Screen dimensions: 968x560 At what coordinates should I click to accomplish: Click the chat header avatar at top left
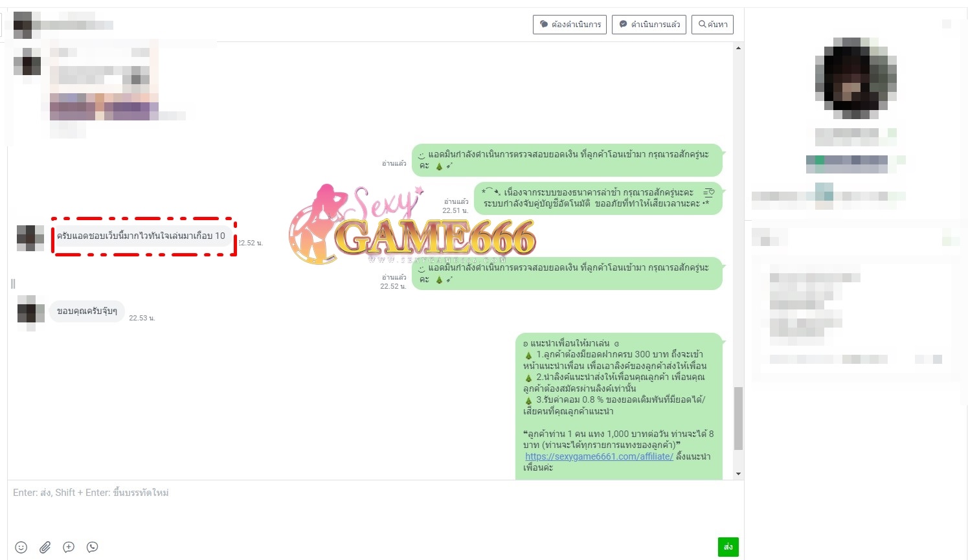(23, 25)
